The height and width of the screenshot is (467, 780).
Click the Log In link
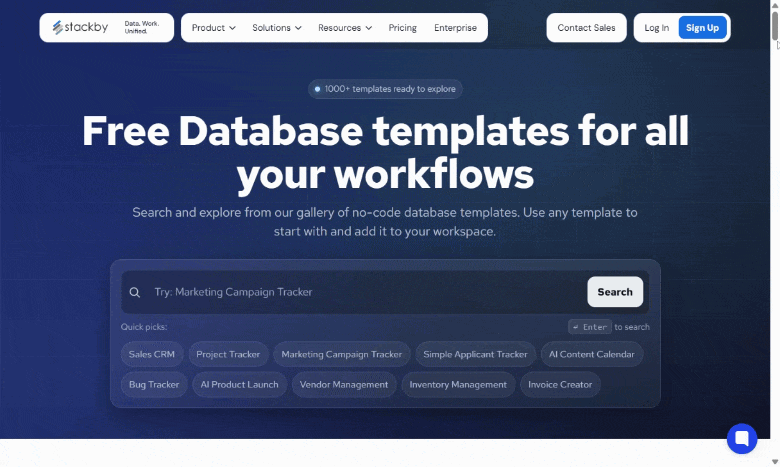657,28
